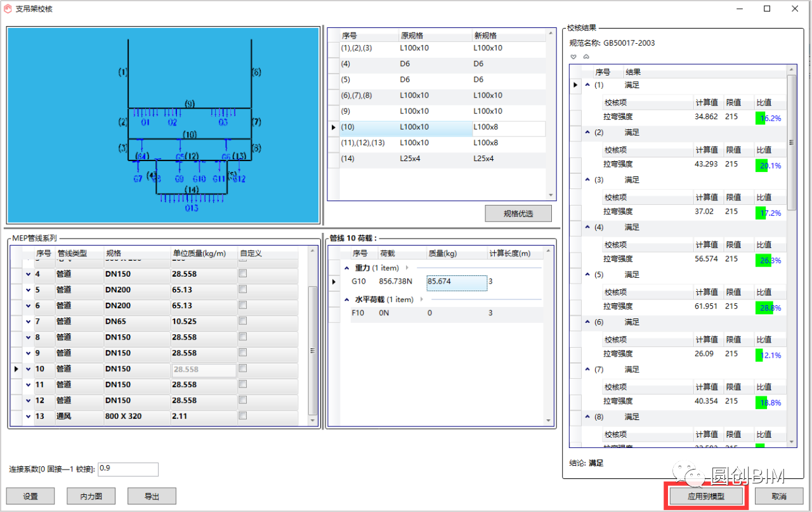Click the upward collapse-all icon under 规范名称
812x512 pixels.
coord(586,57)
